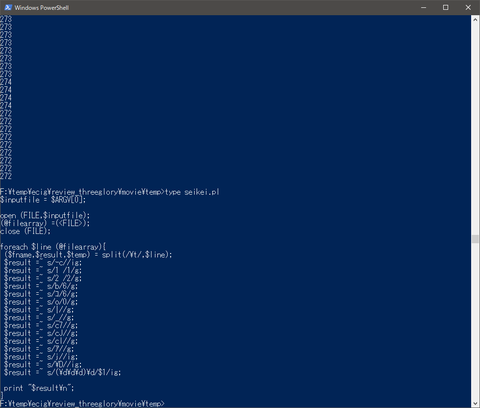Click the line "(@filearray) =(<FILE>);"
The image size is (480, 408).
[45, 223]
